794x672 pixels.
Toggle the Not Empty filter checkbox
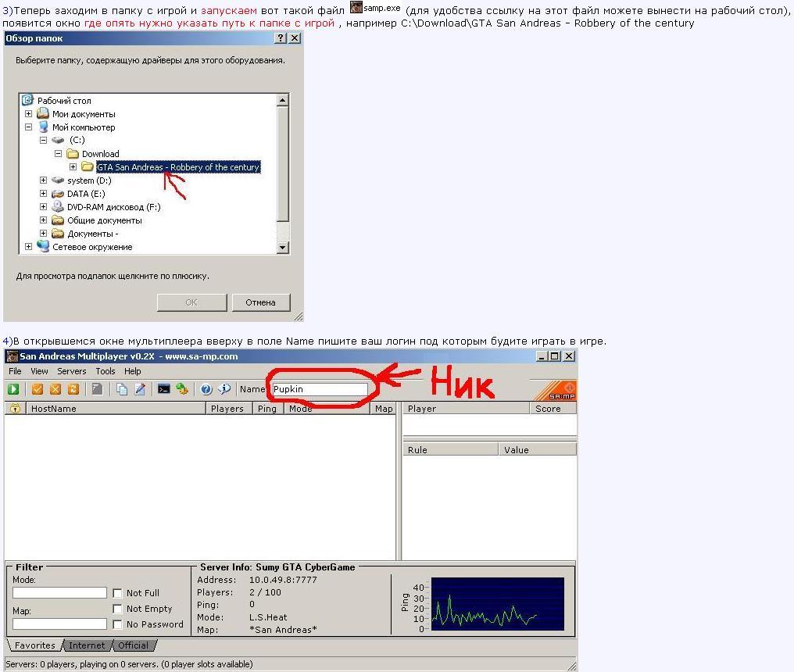117,609
